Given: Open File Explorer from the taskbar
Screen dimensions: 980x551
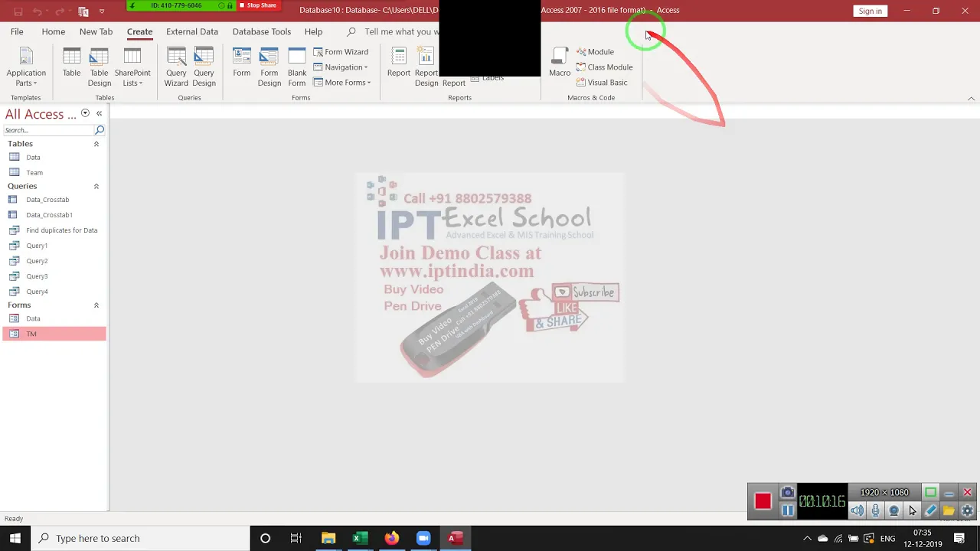Looking at the screenshot, I should [x=328, y=538].
